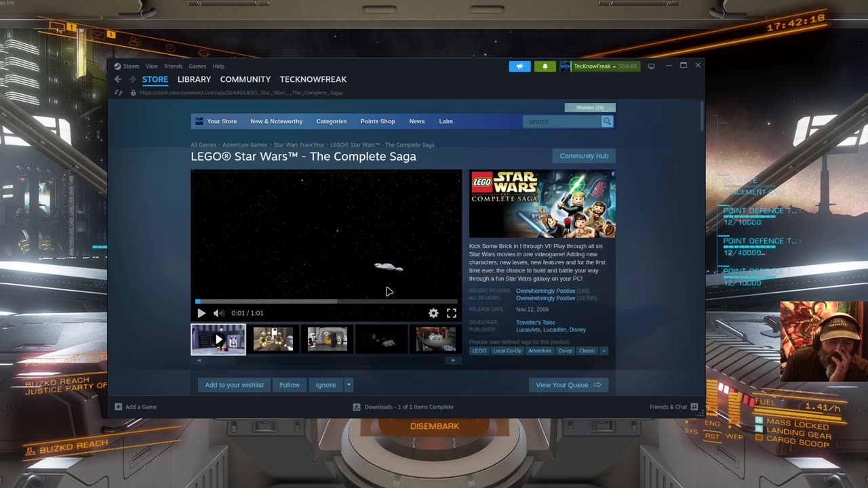Go to the Points Shop
868x488 pixels.
pyautogui.click(x=378, y=121)
